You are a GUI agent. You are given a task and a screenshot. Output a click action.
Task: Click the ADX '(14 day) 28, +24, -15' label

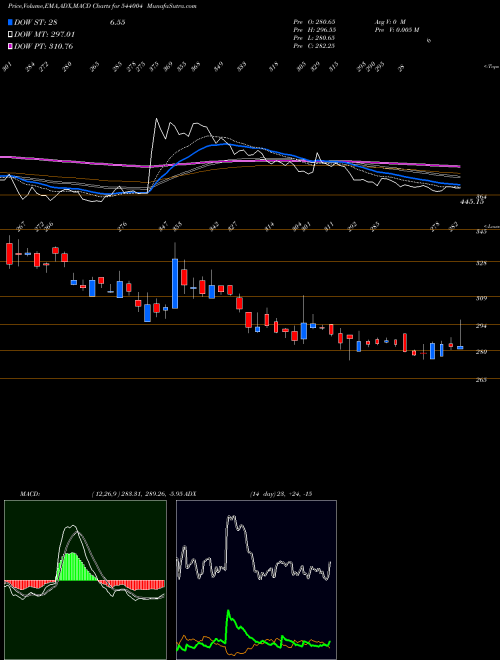point(281,494)
